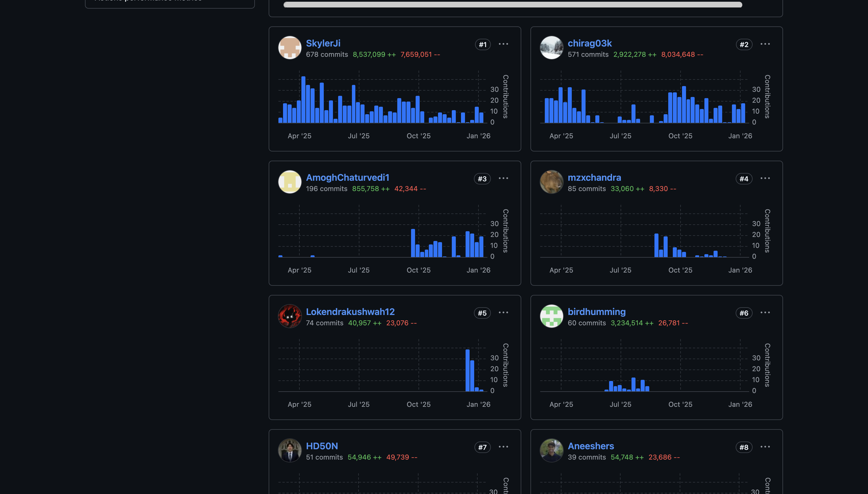Open mzxchandra's three-dot options menu
This screenshot has width=868, height=494.
click(x=765, y=178)
